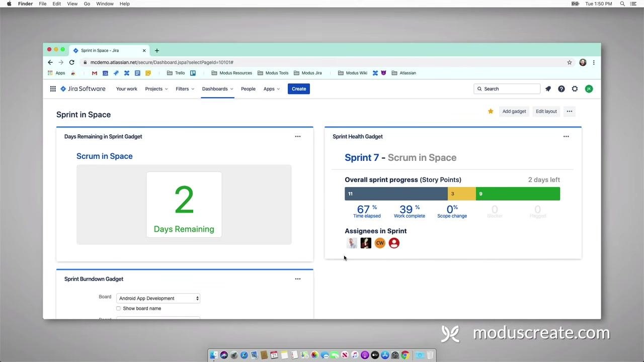Bookmark this page with star icon
Viewport: 644px width, 362px height.
570,62
